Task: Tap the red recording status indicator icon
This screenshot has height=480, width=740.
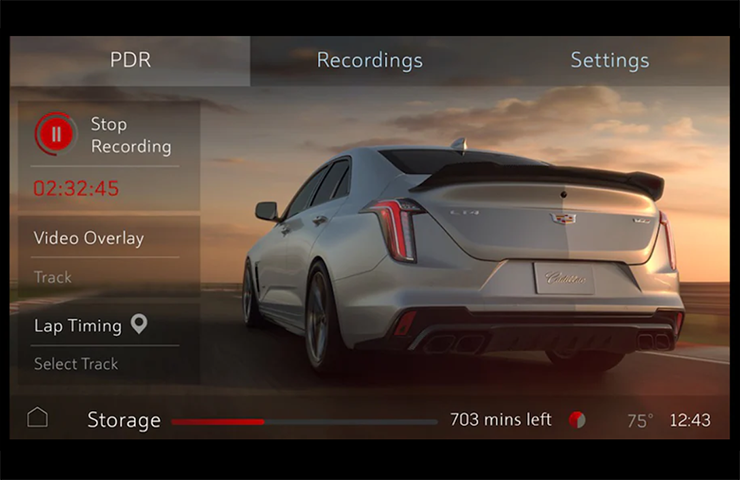Action: (x=577, y=420)
